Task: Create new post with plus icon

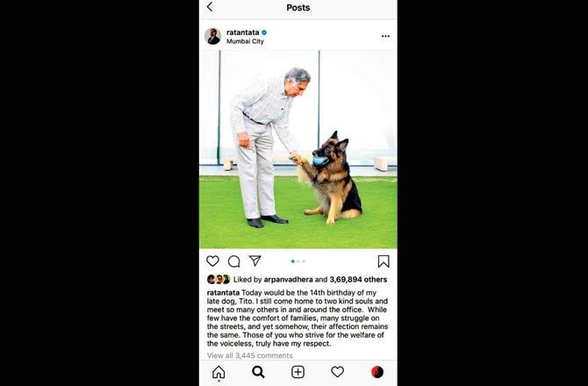Action: tap(298, 372)
